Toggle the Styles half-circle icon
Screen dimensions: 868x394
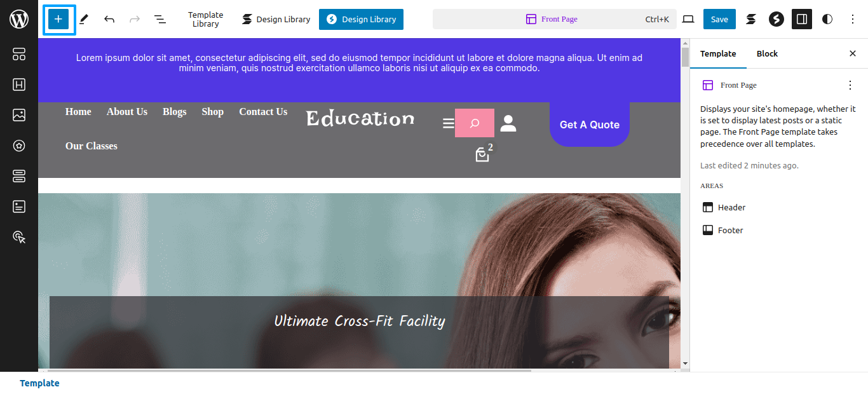827,19
